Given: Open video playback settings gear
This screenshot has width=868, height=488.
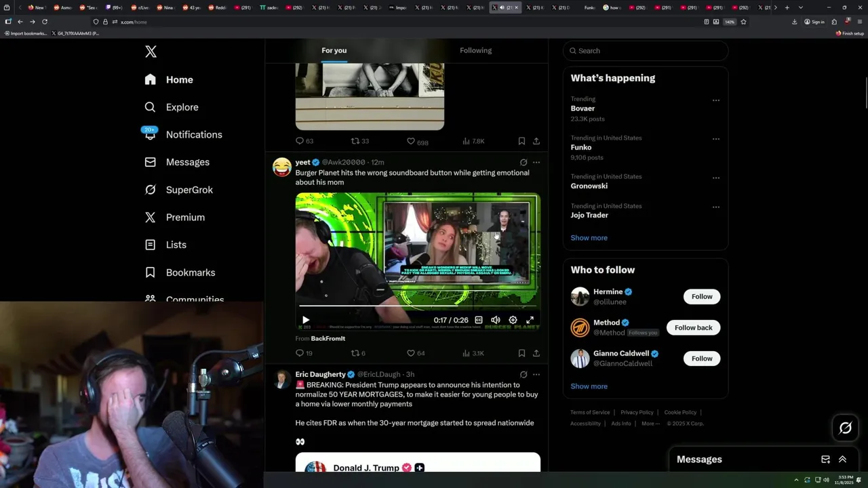Looking at the screenshot, I should tap(513, 320).
